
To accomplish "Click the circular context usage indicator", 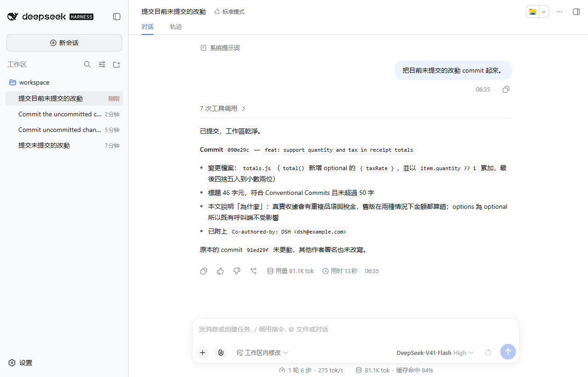I will tap(488, 353).
